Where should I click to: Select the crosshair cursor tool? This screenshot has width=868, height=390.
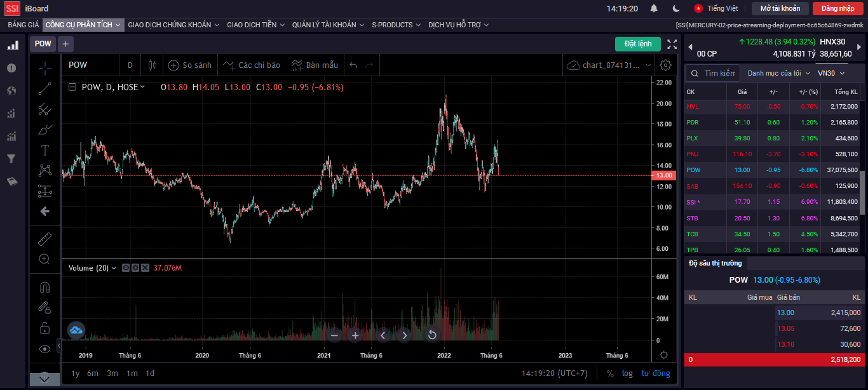[44, 68]
